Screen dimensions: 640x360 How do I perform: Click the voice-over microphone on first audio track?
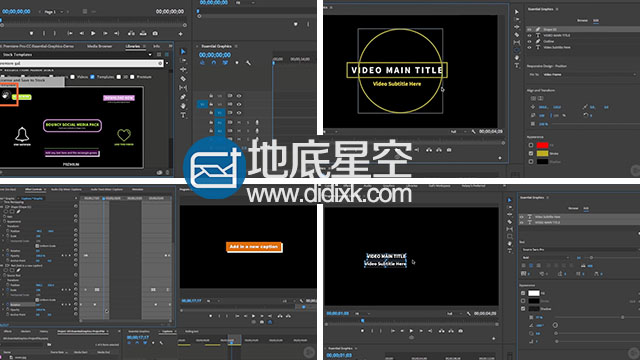[x=257, y=122]
